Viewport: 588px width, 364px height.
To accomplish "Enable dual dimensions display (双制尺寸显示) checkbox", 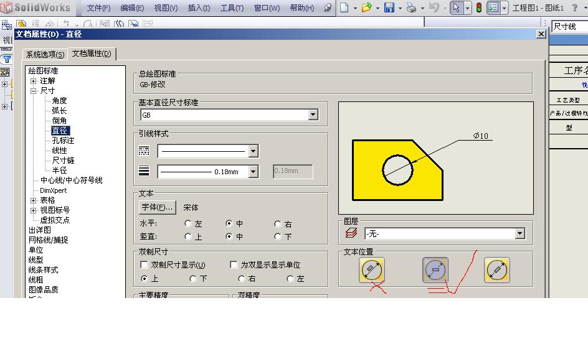I will tap(144, 265).
